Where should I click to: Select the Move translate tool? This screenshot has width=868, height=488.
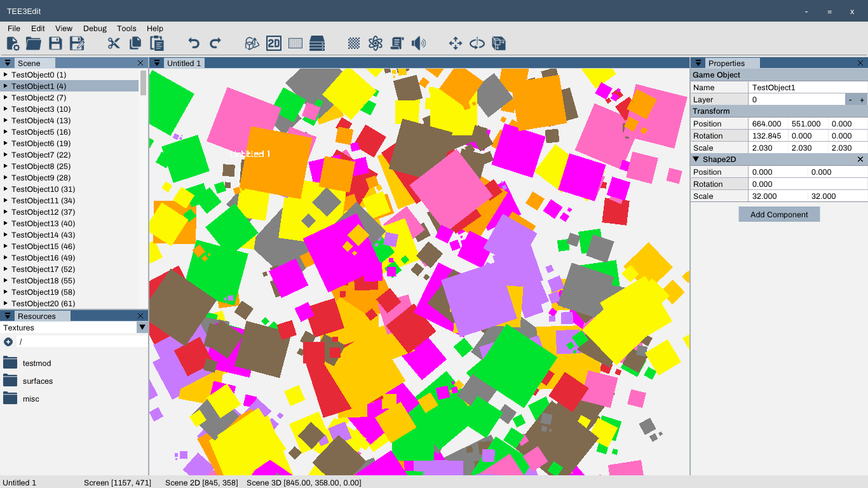pyautogui.click(x=456, y=43)
